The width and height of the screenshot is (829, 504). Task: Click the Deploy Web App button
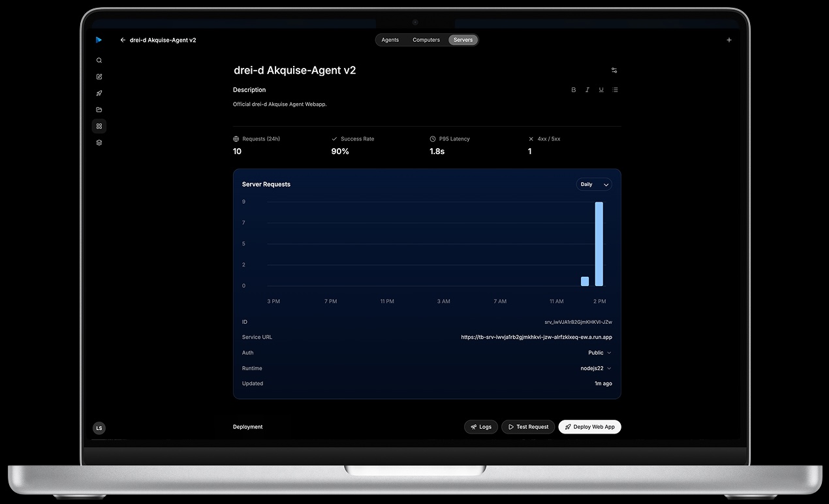pyautogui.click(x=590, y=427)
